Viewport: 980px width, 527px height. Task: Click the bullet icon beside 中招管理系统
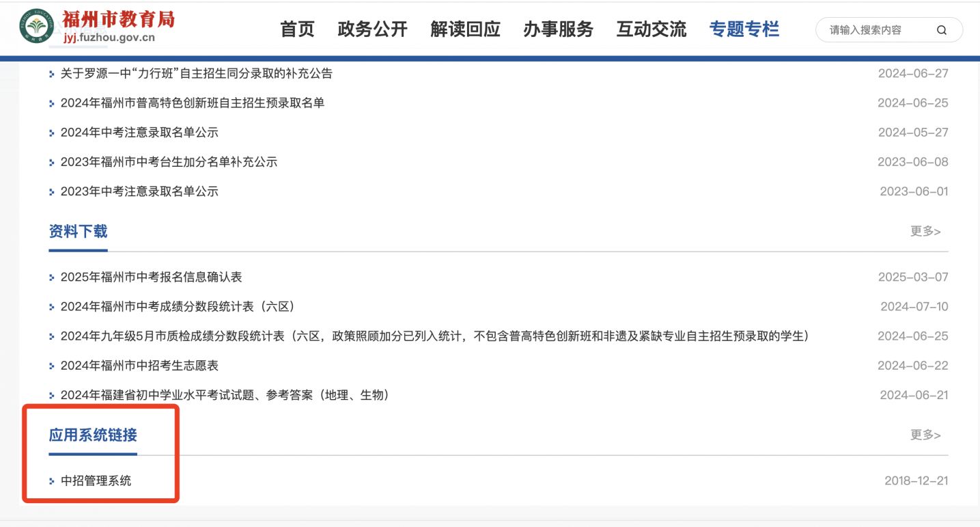point(52,482)
